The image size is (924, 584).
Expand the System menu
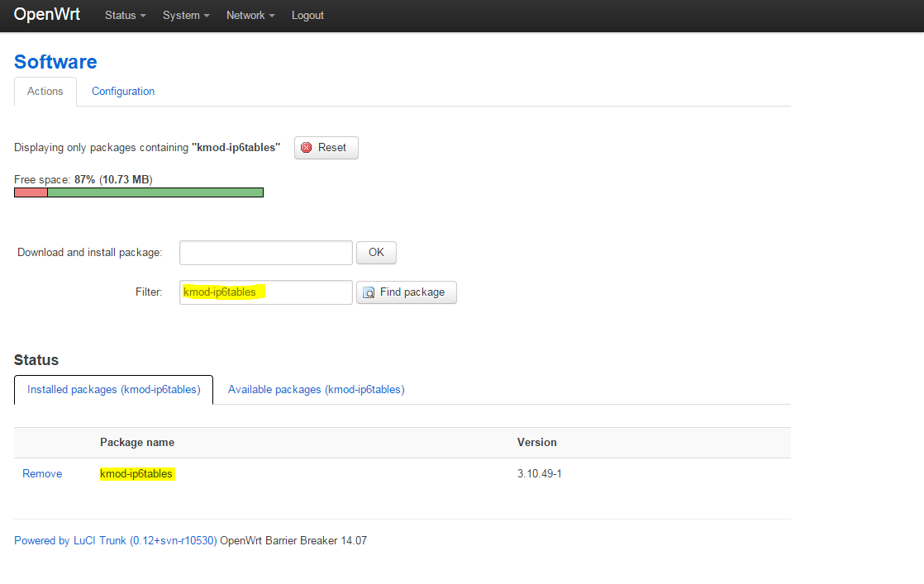click(x=185, y=16)
